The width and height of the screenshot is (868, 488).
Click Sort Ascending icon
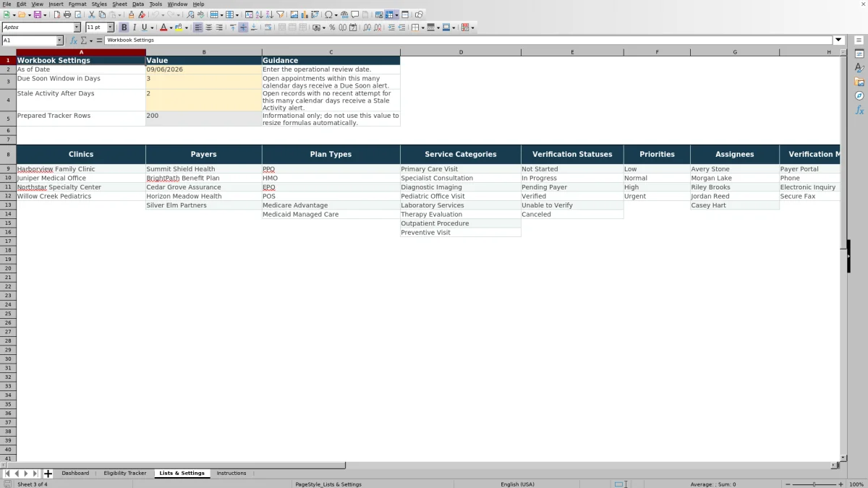pos(259,14)
